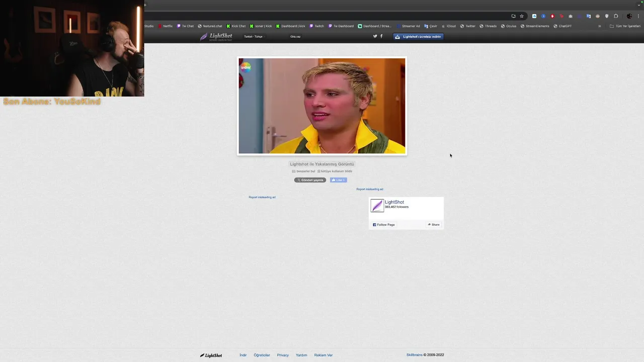The image size is (644, 362).
Task: Open the StreamElements bookmark
Action: tap(535, 26)
